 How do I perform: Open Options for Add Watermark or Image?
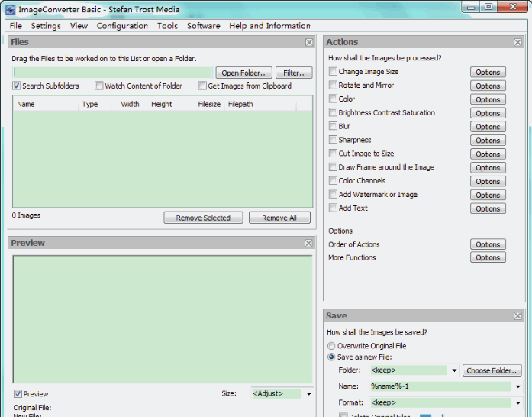[488, 195]
